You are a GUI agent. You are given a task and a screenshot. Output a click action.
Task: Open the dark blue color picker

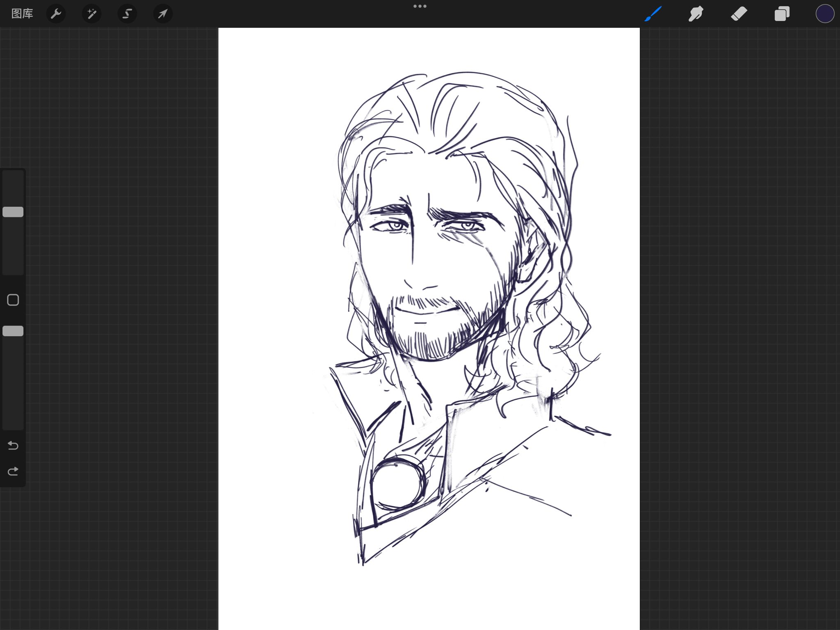point(824,14)
